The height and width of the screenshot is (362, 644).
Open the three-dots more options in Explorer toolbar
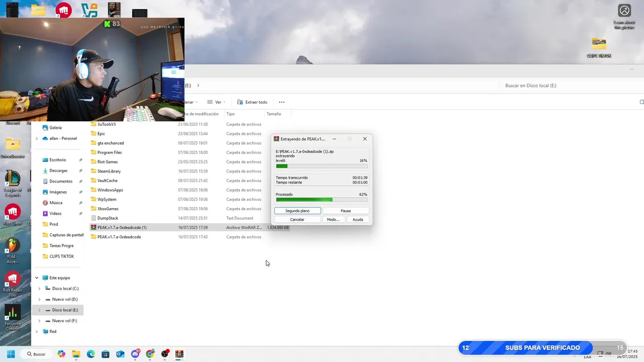coord(282,102)
